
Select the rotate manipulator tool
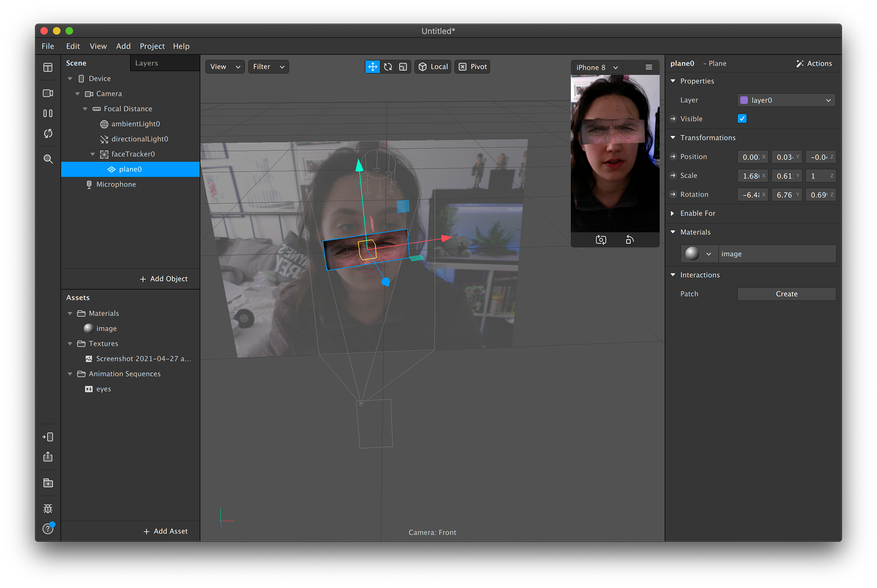click(388, 67)
